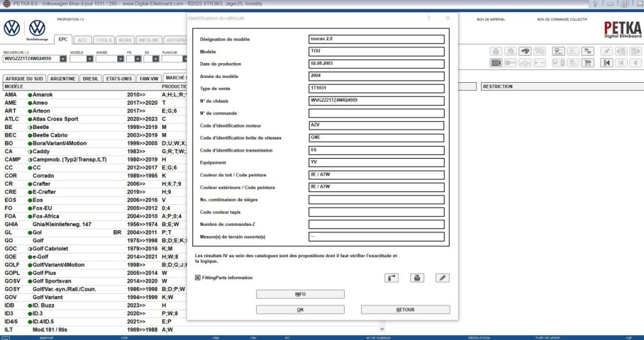Open the PG dropdown
This screenshot has width=644, height=340.
tap(138, 59)
